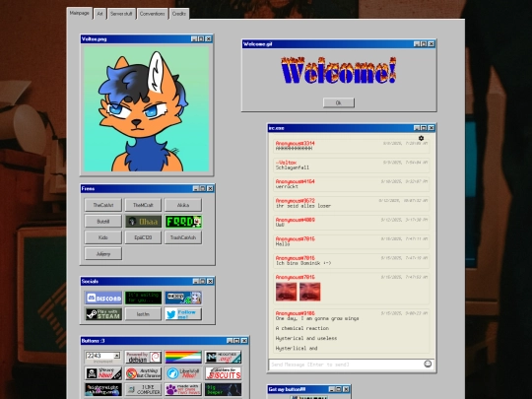Click the 2243 counter dropdown arrow

(x=116, y=356)
